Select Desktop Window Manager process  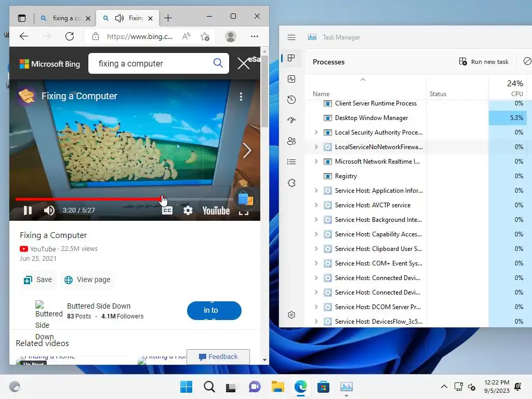[x=416, y=118]
